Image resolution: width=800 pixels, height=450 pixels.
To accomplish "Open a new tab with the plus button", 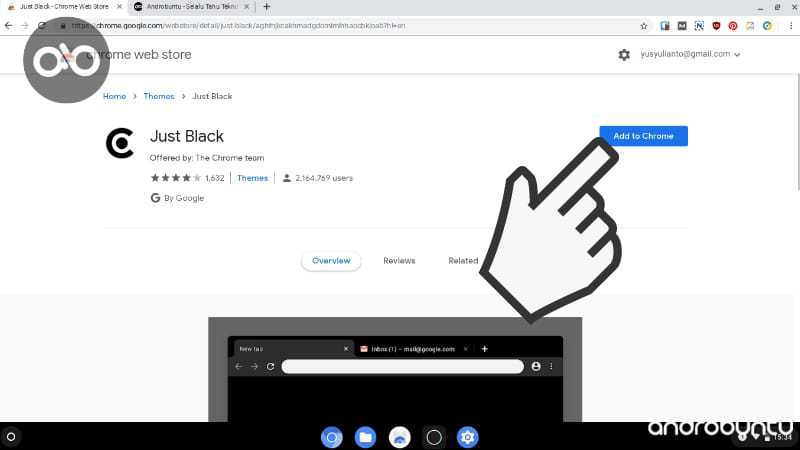I will (x=266, y=7).
